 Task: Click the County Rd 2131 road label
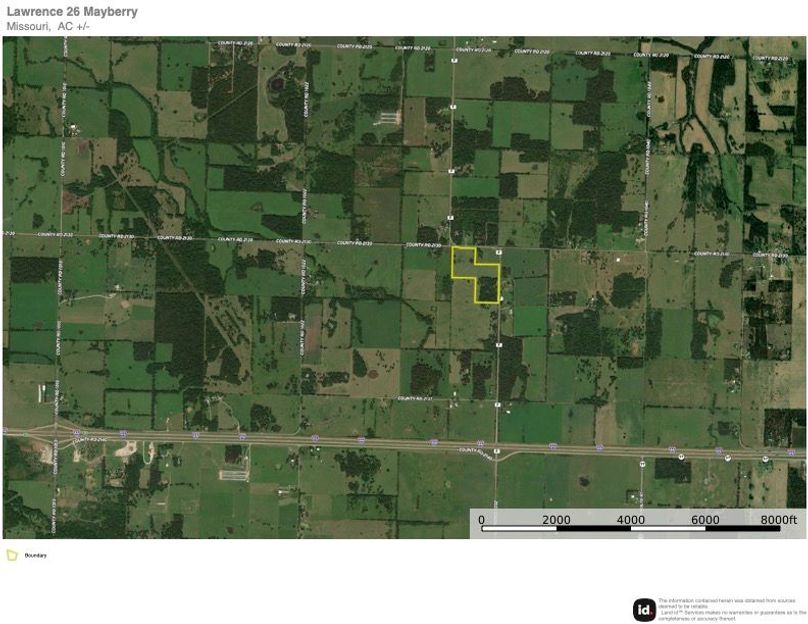pos(418,398)
